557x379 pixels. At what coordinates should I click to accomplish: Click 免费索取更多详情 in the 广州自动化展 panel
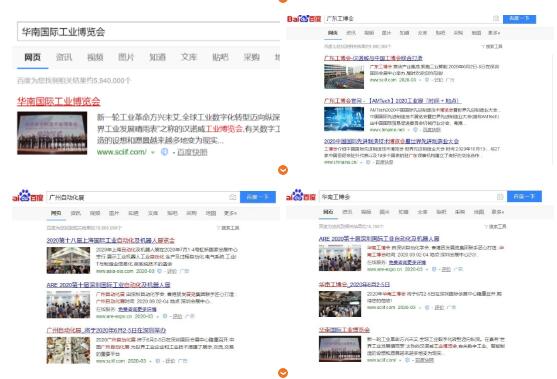[137, 309]
